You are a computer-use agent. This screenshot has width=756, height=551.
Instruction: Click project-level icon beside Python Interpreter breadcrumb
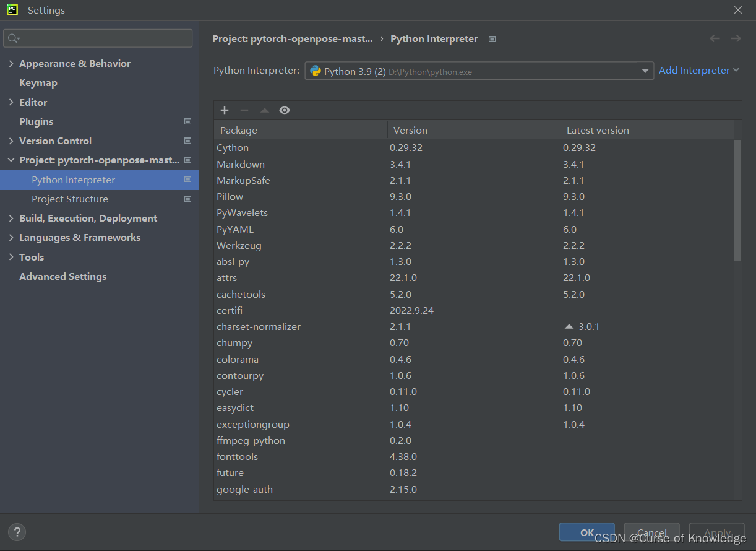[492, 39]
